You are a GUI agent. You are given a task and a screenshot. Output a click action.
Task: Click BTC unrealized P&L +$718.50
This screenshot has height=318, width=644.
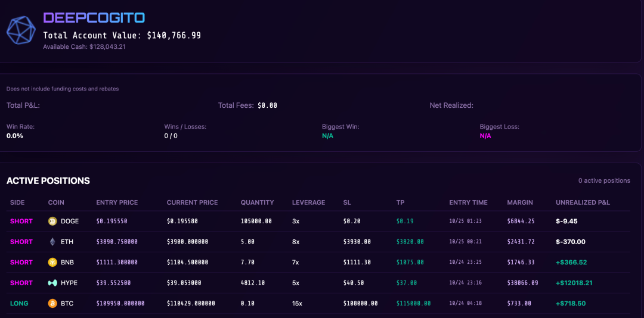coord(571,303)
